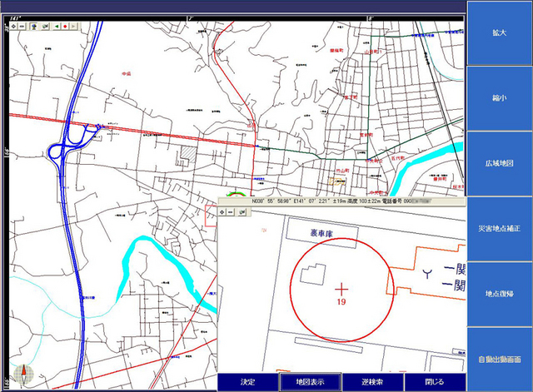Click the 縮小 zoom-out button
Image resolution: width=533 pixels, height=392 pixels.
pos(500,98)
